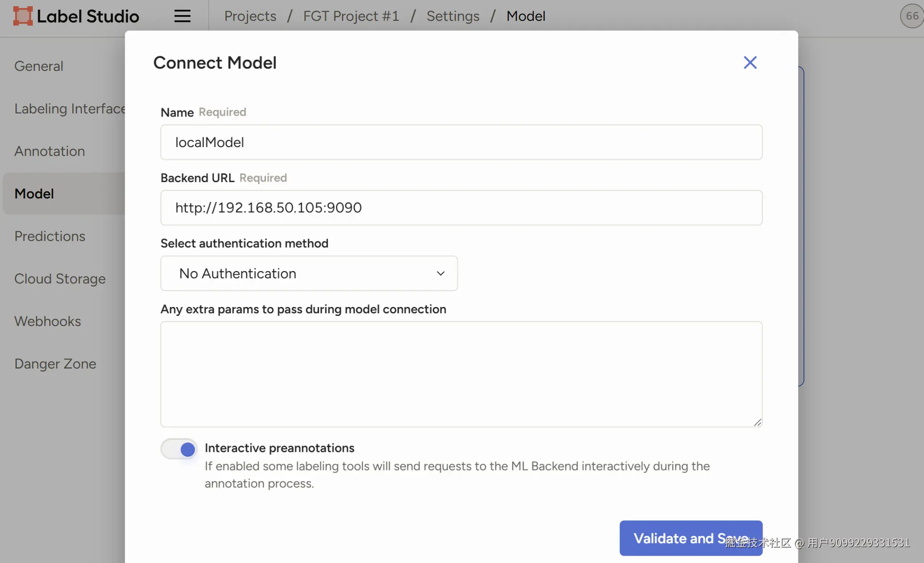
Task: Open Danger Zone settings
Action: click(x=55, y=364)
